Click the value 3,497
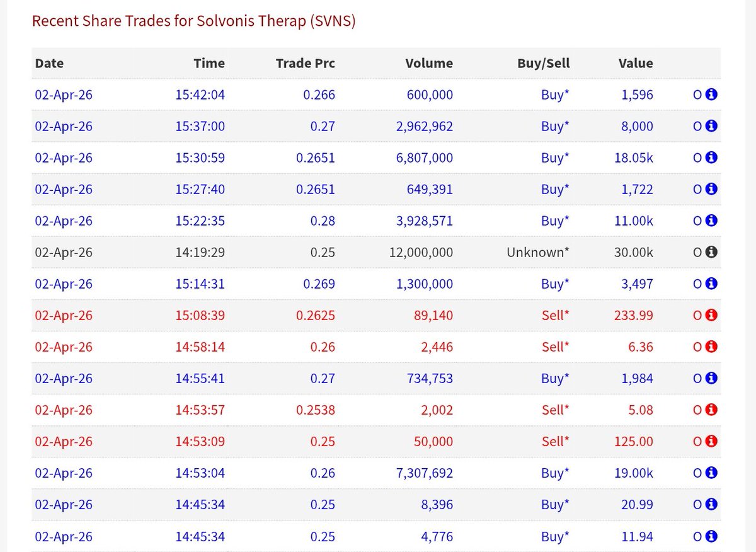 (638, 284)
